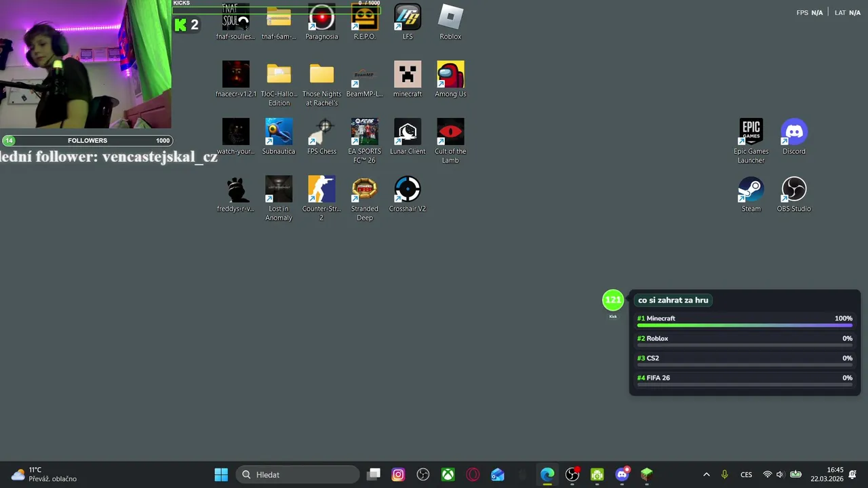Click the poll title co si zahrat za hru
The image size is (868, 488).
tap(673, 300)
